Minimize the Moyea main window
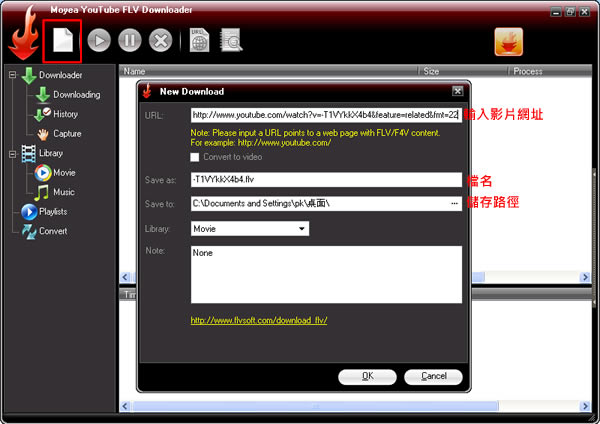Image resolution: width=600 pixels, height=424 pixels. (x=556, y=12)
